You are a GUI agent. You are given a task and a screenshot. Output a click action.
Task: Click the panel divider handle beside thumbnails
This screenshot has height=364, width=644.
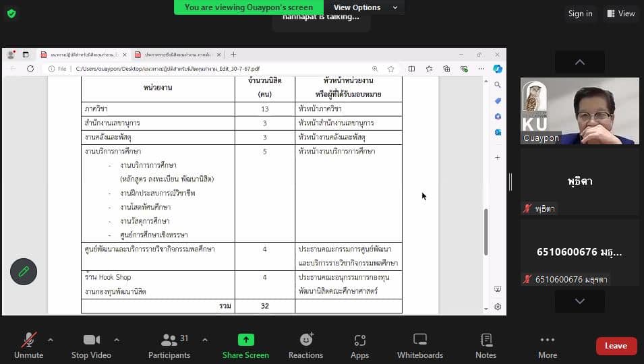point(510,182)
